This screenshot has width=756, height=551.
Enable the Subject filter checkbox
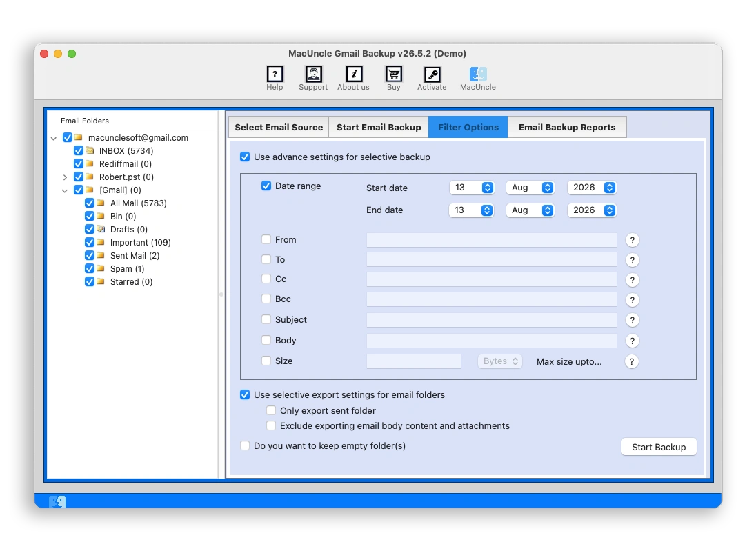click(x=266, y=319)
